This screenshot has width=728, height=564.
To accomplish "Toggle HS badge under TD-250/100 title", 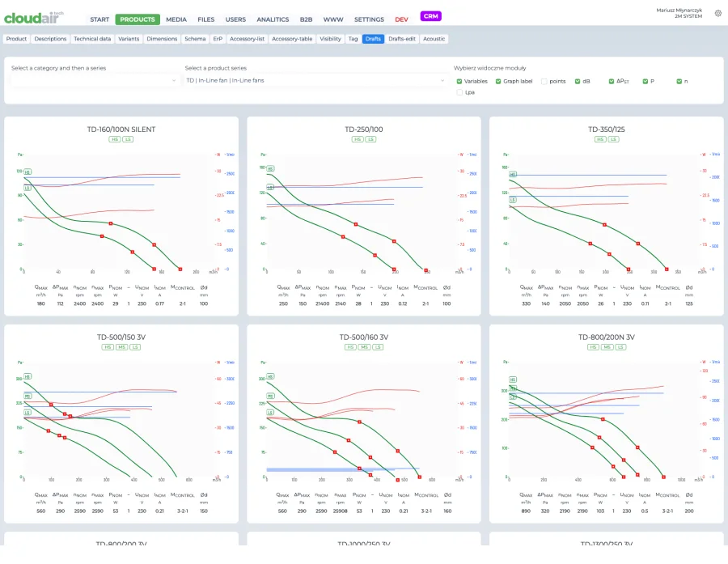I will [x=358, y=139].
